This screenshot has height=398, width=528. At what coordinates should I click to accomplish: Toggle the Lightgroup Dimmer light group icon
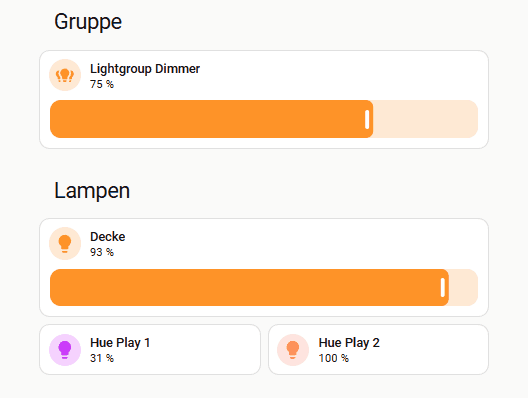65,75
